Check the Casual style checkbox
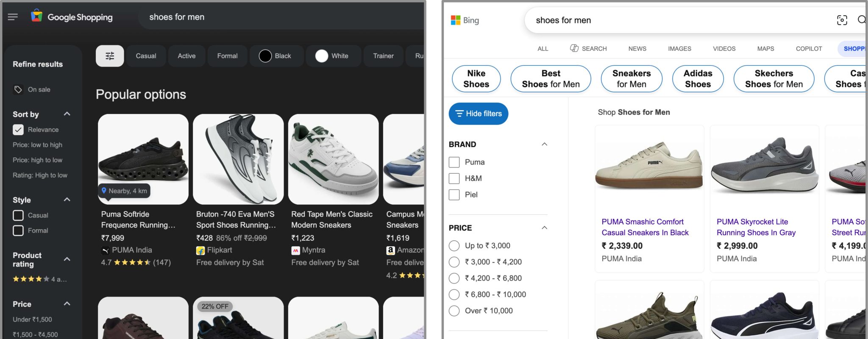Image resolution: width=868 pixels, height=339 pixels. [18, 215]
